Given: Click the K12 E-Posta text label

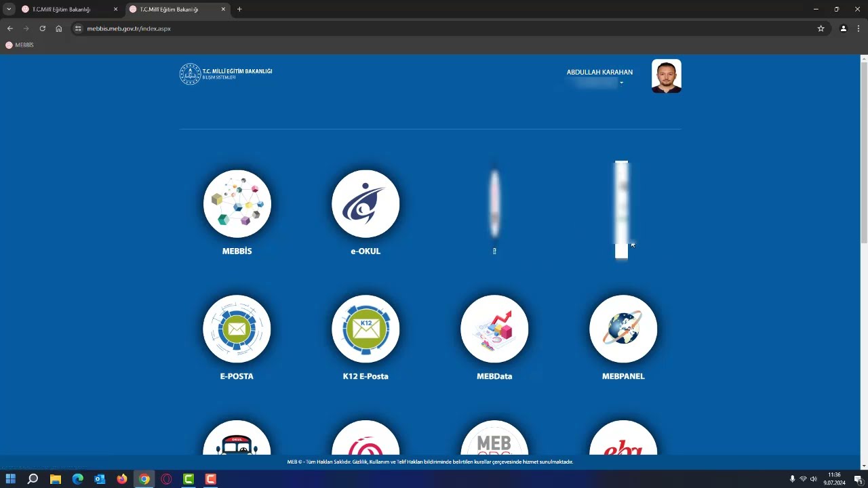Looking at the screenshot, I should point(366,376).
